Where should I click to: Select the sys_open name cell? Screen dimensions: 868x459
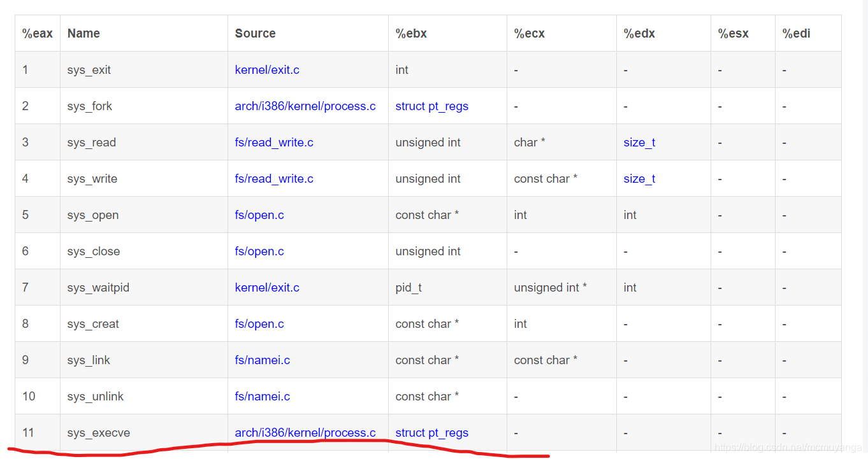[144, 215]
